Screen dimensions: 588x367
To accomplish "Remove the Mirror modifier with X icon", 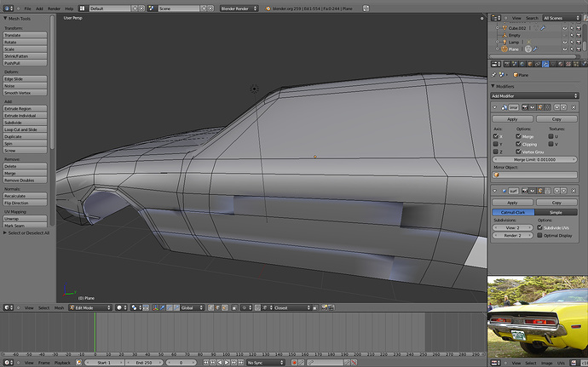I will (x=574, y=107).
